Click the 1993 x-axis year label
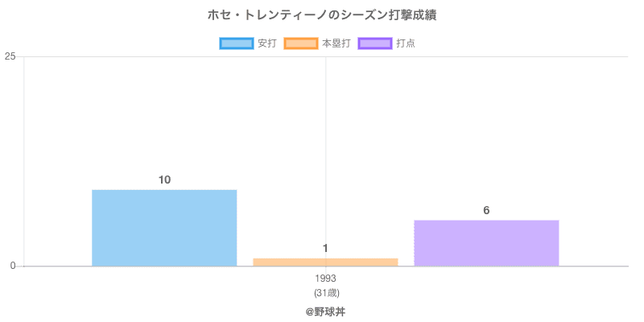Screen dimensions: 644x322 [325, 278]
